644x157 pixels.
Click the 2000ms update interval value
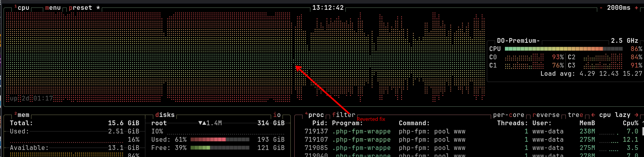point(619,8)
